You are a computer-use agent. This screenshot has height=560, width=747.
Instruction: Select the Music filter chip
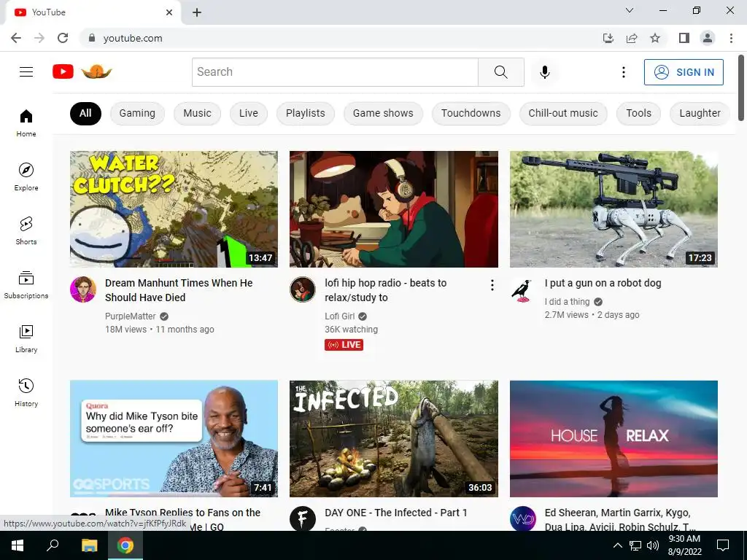pyautogui.click(x=197, y=113)
